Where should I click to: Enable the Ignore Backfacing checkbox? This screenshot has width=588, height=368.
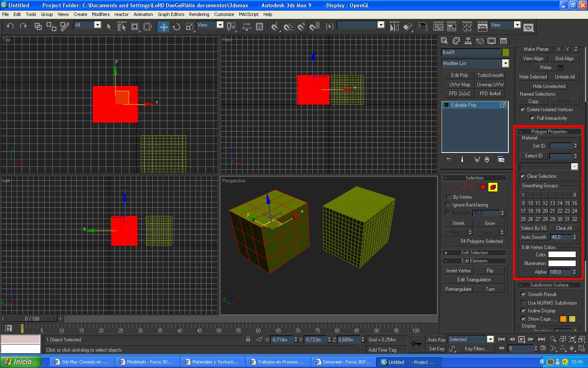[x=448, y=204]
